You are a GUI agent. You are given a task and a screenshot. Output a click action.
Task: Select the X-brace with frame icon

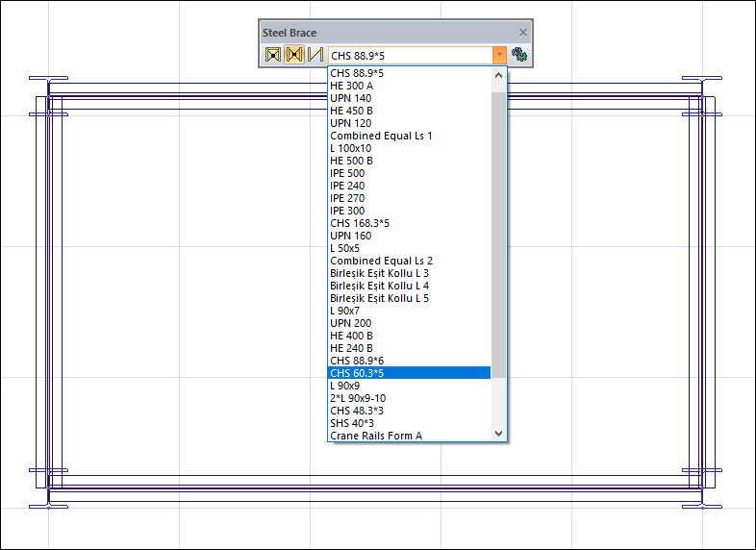[x=273, y=55]
